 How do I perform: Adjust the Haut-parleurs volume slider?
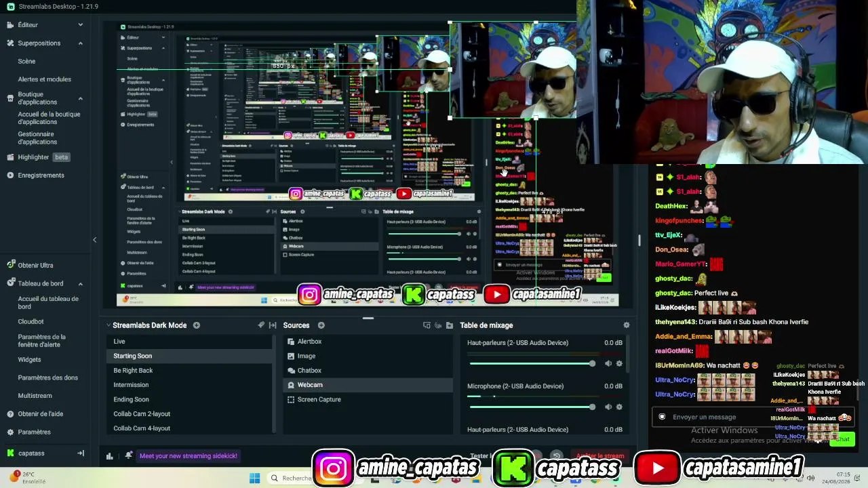pyautogui.click(x=532, y=364)
